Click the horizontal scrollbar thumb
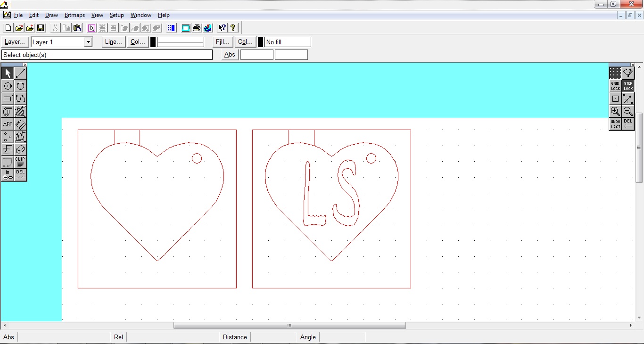The height and width of the screenshot is (344, 644). point(289,325)
